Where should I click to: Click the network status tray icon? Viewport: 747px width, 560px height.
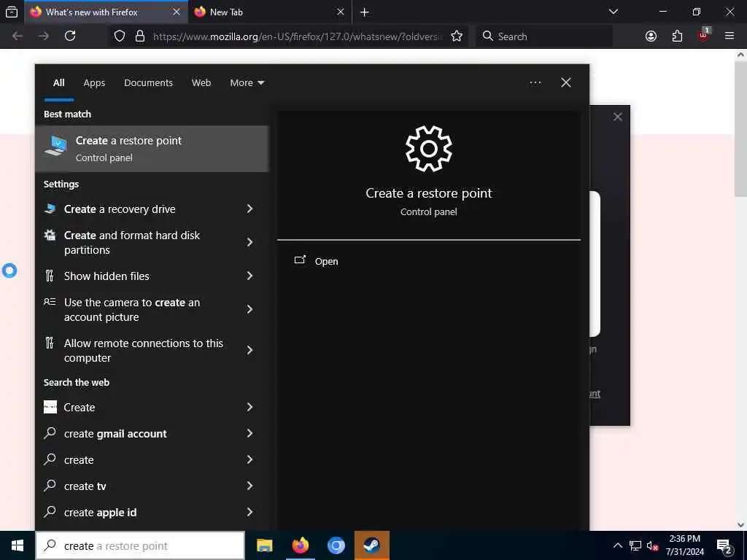coord(635,545)
